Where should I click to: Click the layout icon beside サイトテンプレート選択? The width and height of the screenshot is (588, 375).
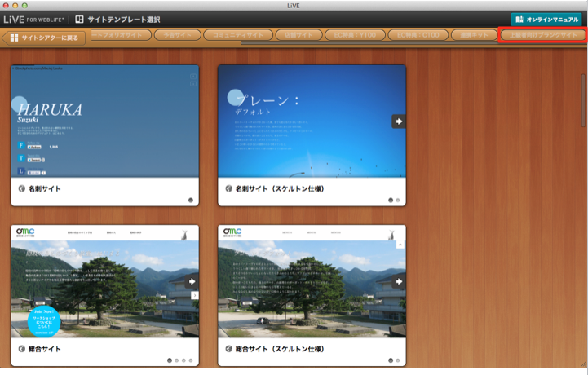tap(79, 20)
